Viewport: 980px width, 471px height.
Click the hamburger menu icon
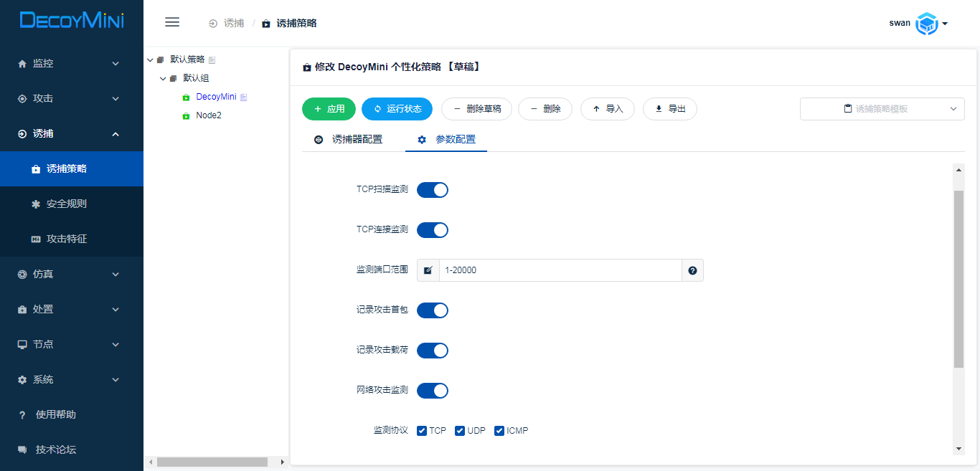click(x=172, y=22)
